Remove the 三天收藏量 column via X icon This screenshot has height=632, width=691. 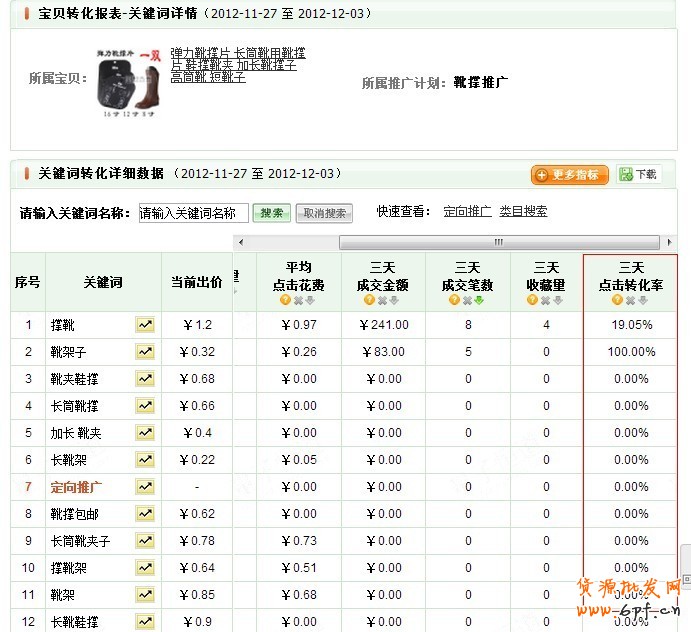(x=547, y=300)
